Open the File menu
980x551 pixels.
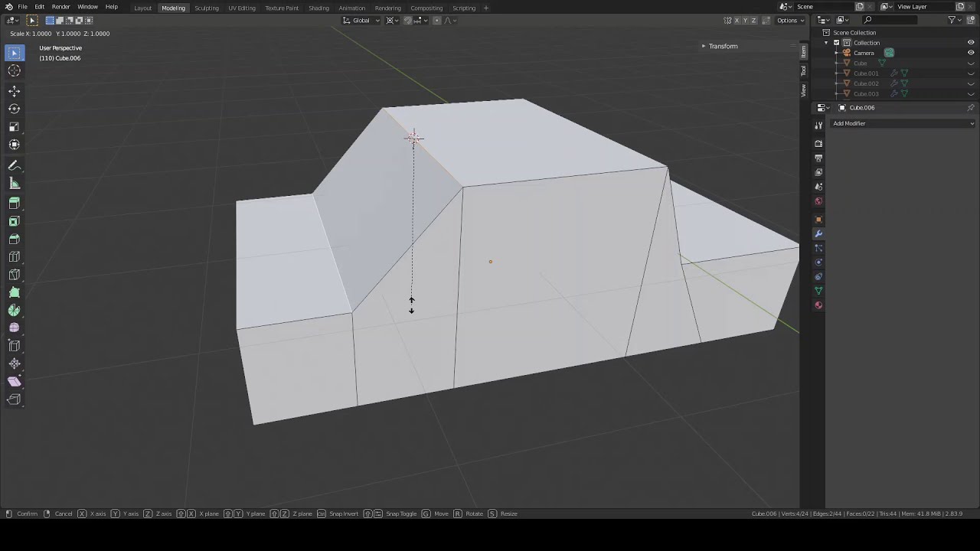(22, 7)
